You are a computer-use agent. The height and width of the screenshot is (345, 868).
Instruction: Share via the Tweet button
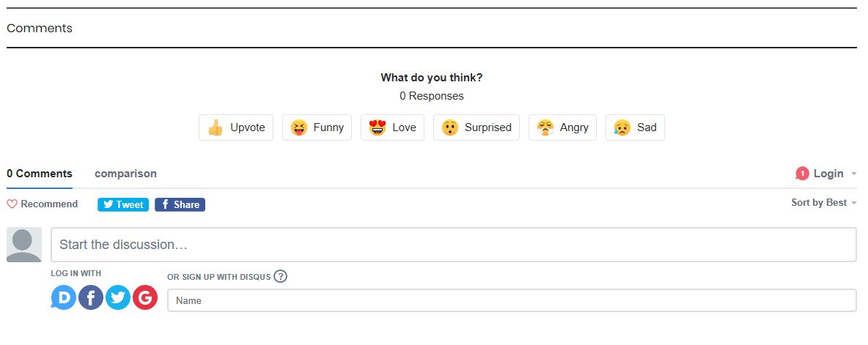[123, 204]
